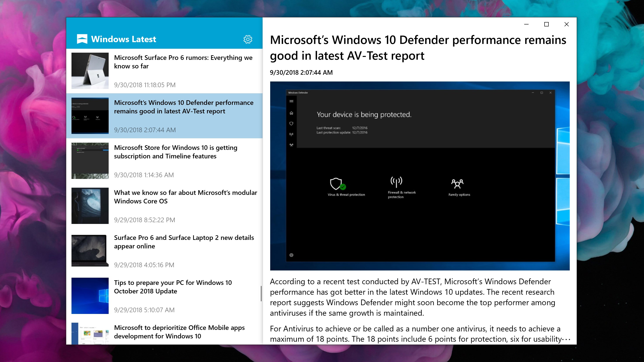644x362 pixels.
Task: Click the Surface Pro 6 thumbnail image
Action: click(90, 71)
